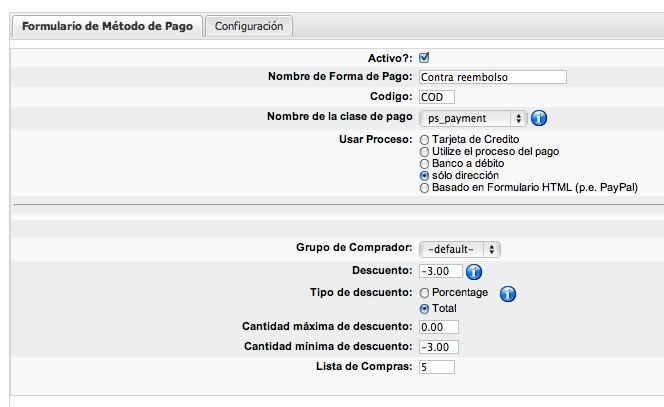Screen dimensions: 664x407
Task: Pick the sólo dirección radio option
Action: click(424, 175)
